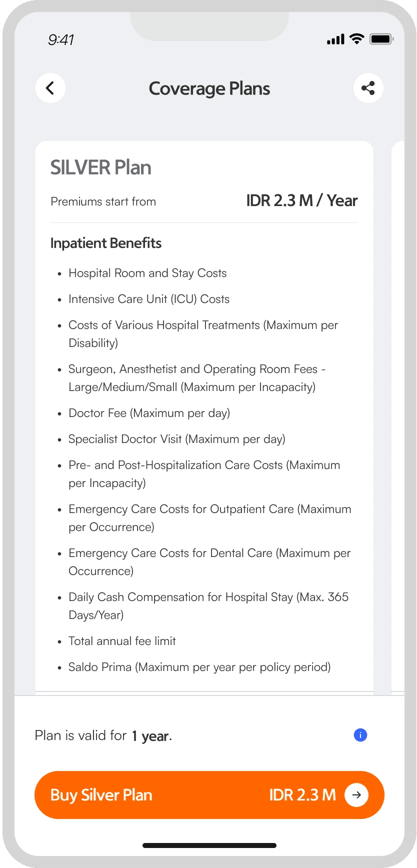Viewport: 417px width, 868px height.
Task: Tap Inpatient Benefits section header
Action: click(106, 243)
